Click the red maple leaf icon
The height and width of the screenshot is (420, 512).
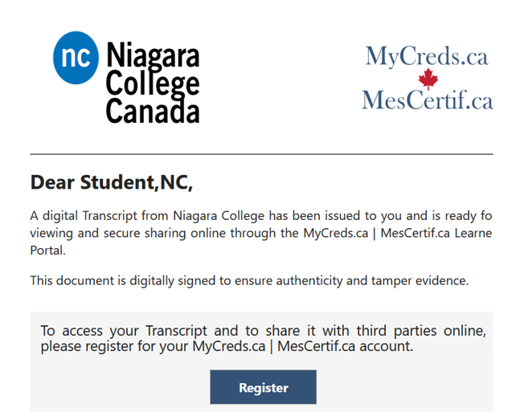click(x=428, y=78)
